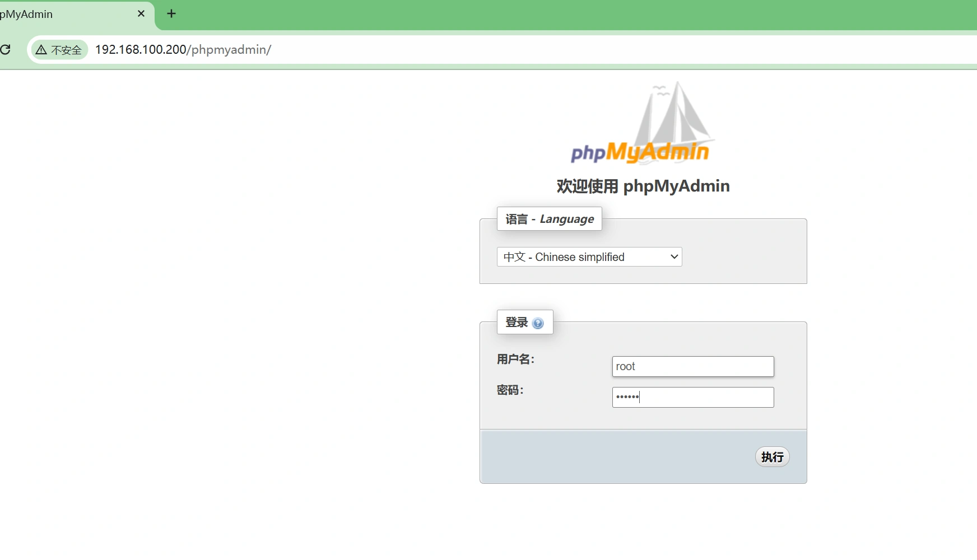
Task: Click the 登录 legend text
Action: (516, 323)
